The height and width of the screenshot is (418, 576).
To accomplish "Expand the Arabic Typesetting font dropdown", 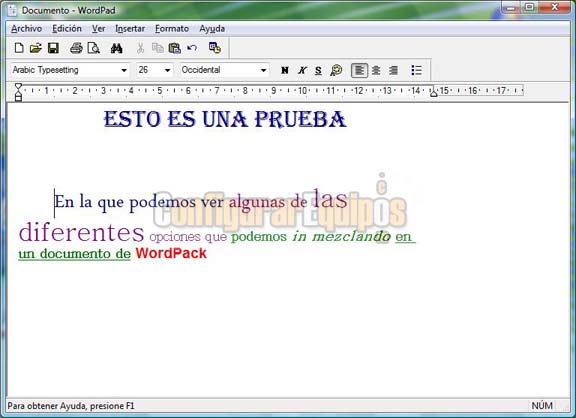I will point(124,70).
